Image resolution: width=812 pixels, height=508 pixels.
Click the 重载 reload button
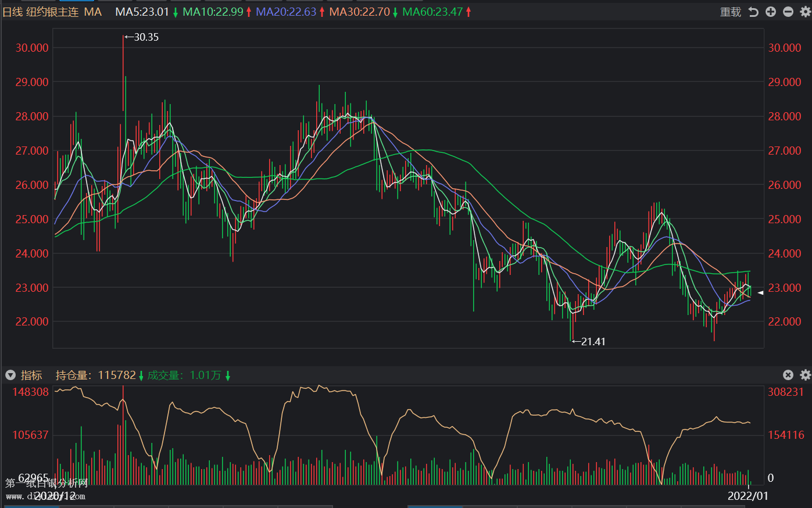pos(731,12)
